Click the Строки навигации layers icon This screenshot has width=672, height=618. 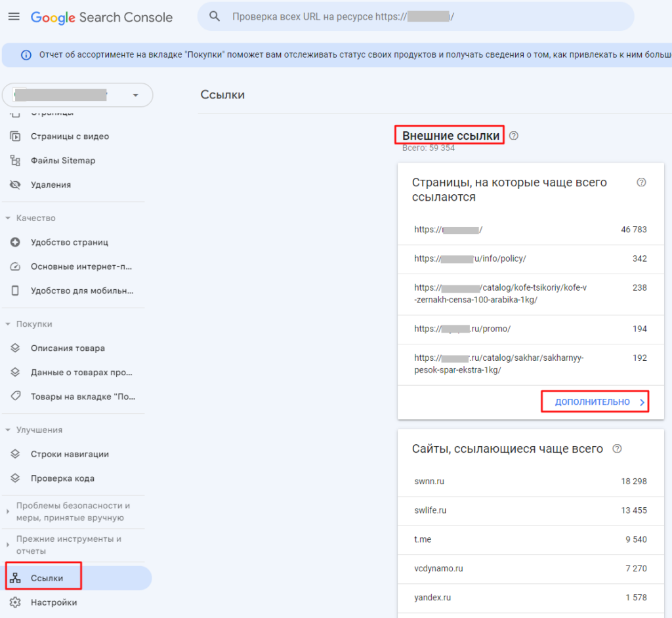click(x=15, y=454)
